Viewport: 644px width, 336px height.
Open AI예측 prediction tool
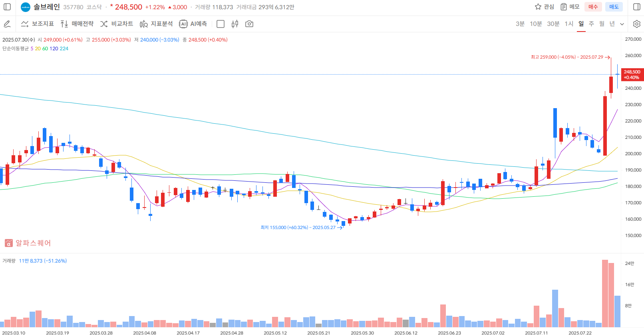193,24
